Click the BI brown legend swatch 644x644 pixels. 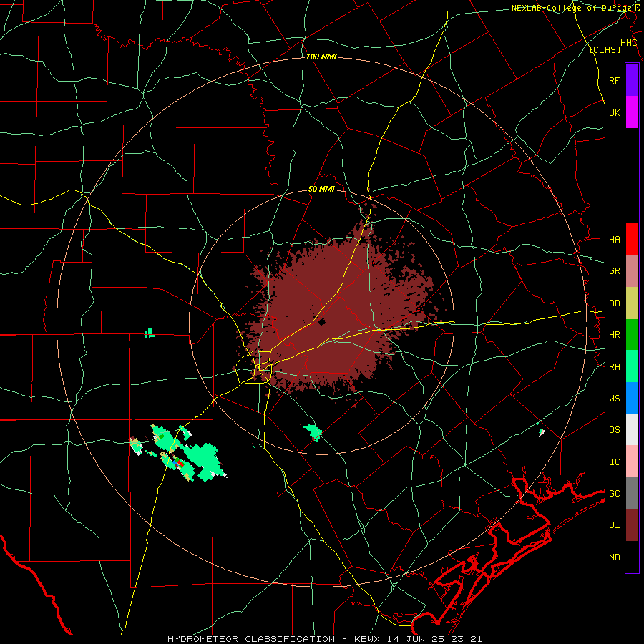632,525
